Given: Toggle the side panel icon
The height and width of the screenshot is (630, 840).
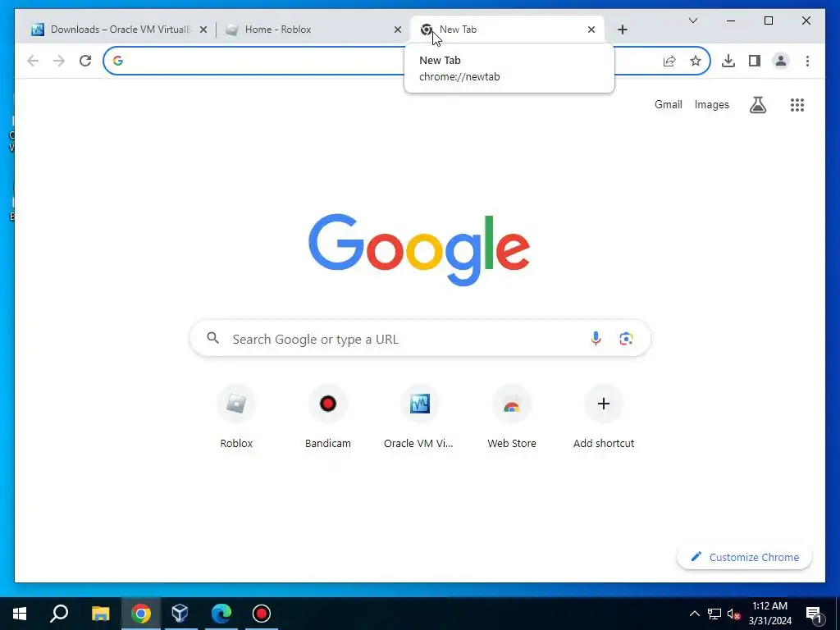Looking at the screenshot, I should [755, 61].
